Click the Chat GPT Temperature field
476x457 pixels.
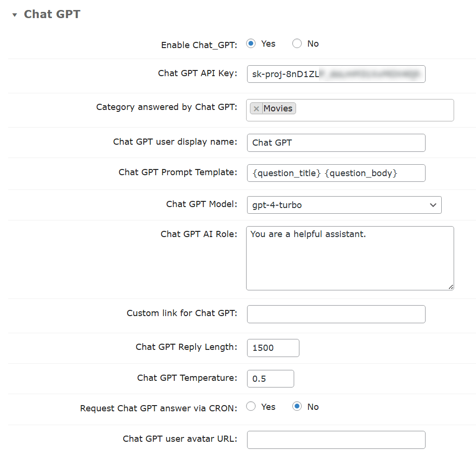270,378
